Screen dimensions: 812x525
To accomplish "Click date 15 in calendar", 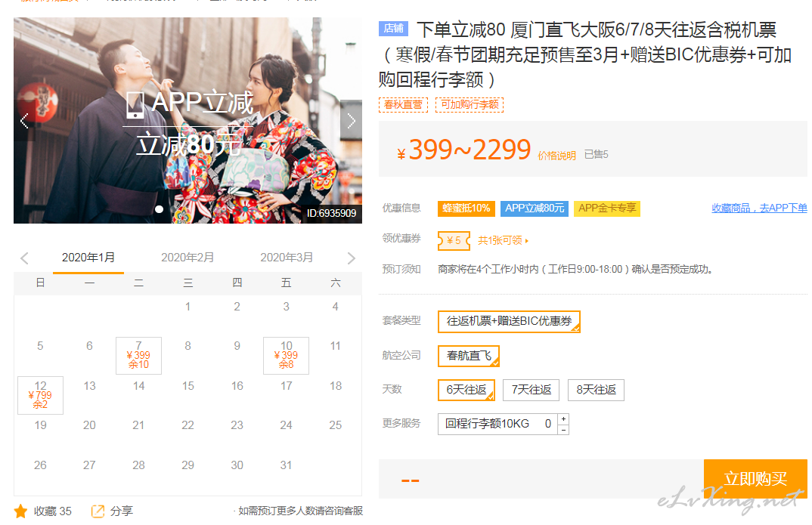I will click(188, 386).
